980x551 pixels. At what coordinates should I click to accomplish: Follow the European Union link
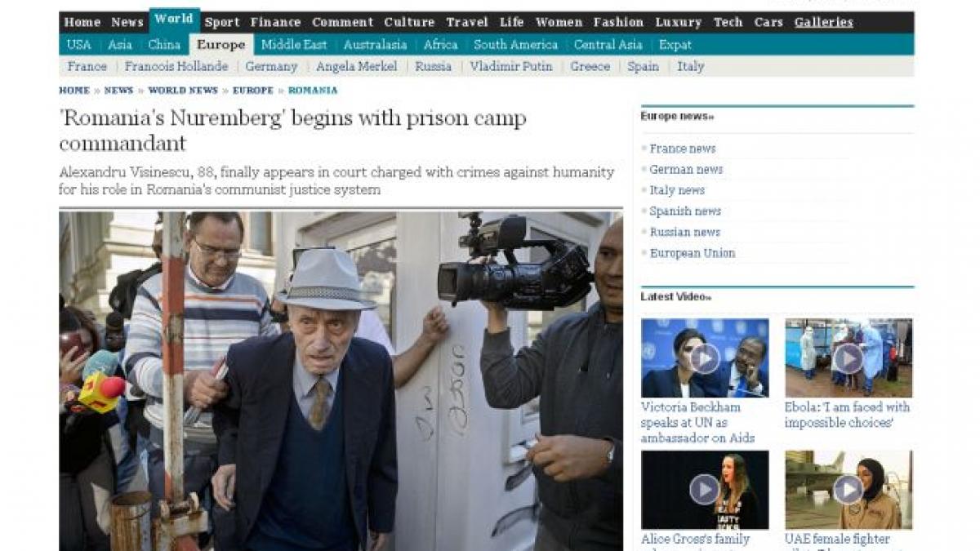[693, 253]
